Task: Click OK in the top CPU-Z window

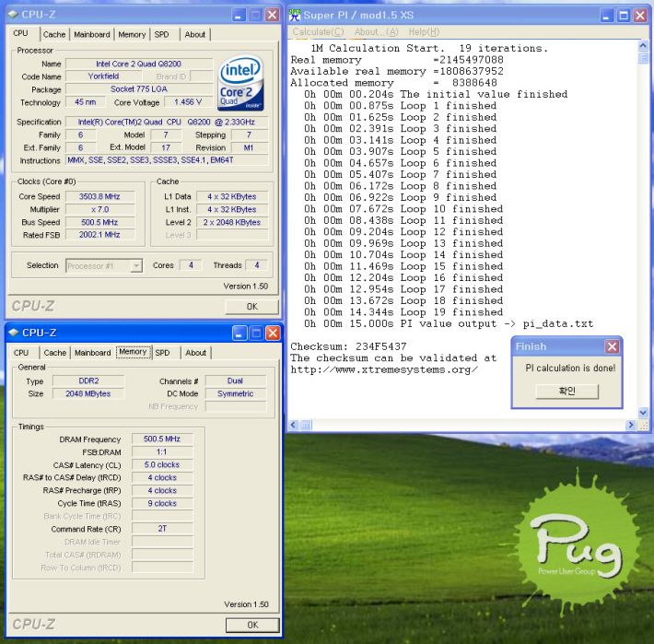Action: (251, 307)
